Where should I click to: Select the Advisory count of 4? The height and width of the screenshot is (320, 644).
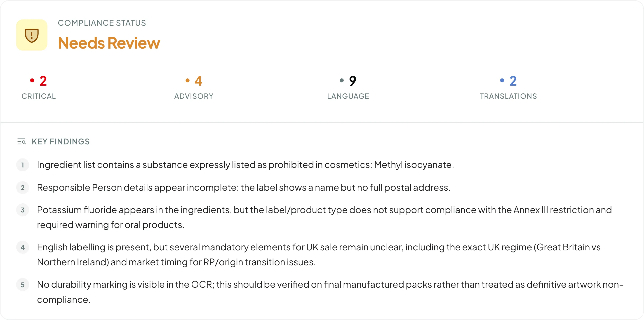(x=198, y=81)
